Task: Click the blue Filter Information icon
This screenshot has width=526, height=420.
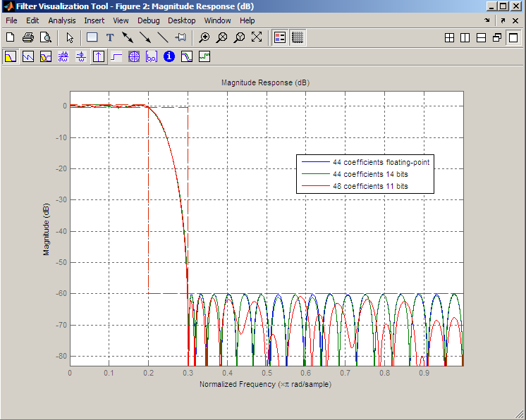Action: coord(169,56)
